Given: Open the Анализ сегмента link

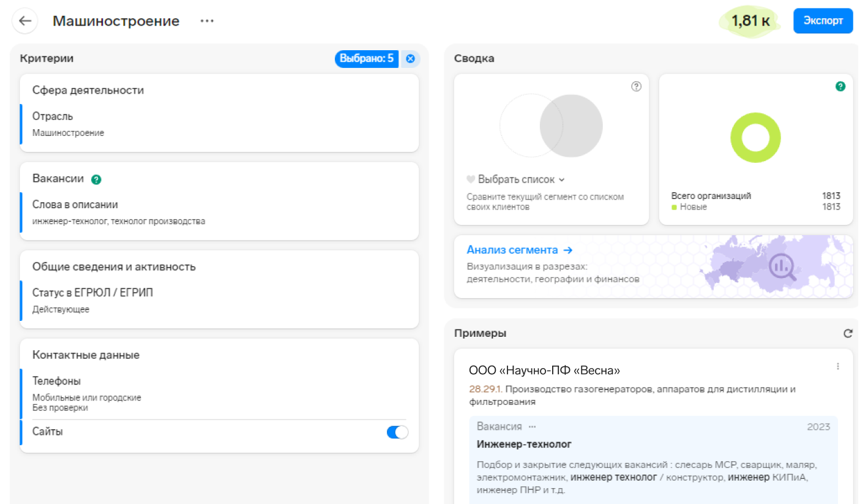Looking at the screenshot, I should coord(519,250).
